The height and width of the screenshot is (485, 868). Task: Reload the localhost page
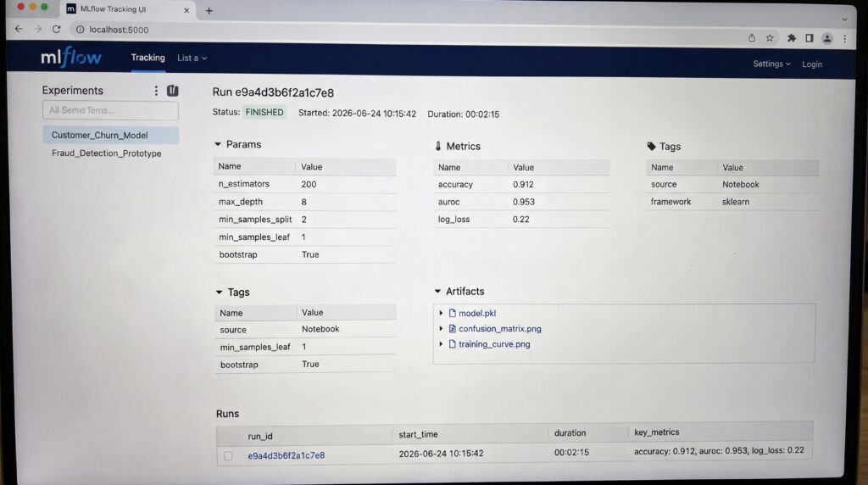pos(57,29)
